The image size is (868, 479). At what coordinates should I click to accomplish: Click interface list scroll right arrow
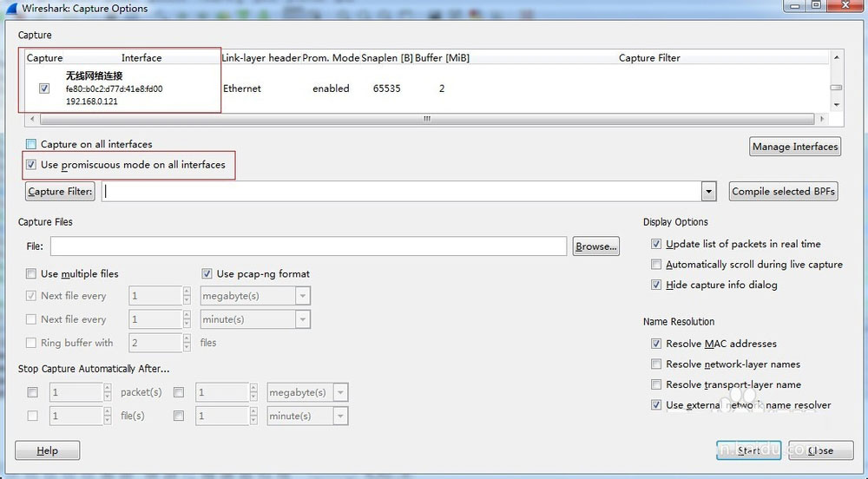point(822,119)
